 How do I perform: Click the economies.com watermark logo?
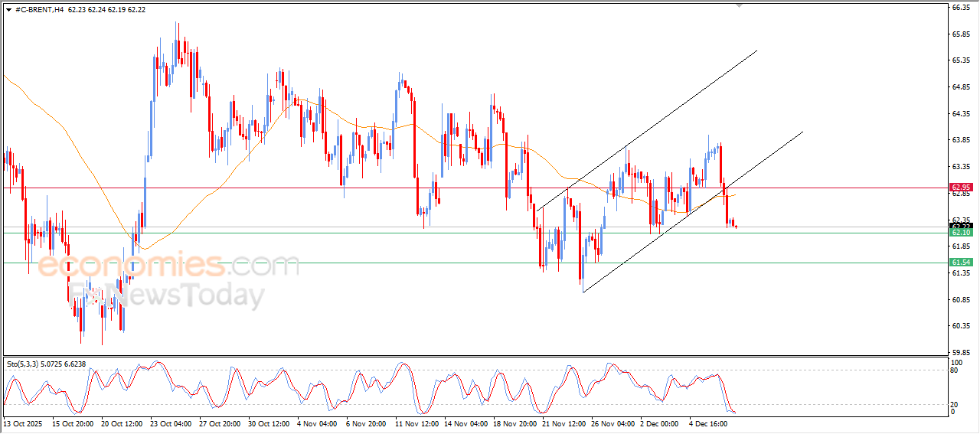168,266
